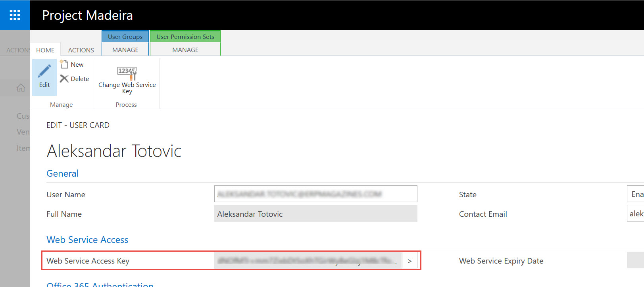Click the Edit pencil icon
644x287 pixels.
44,72
